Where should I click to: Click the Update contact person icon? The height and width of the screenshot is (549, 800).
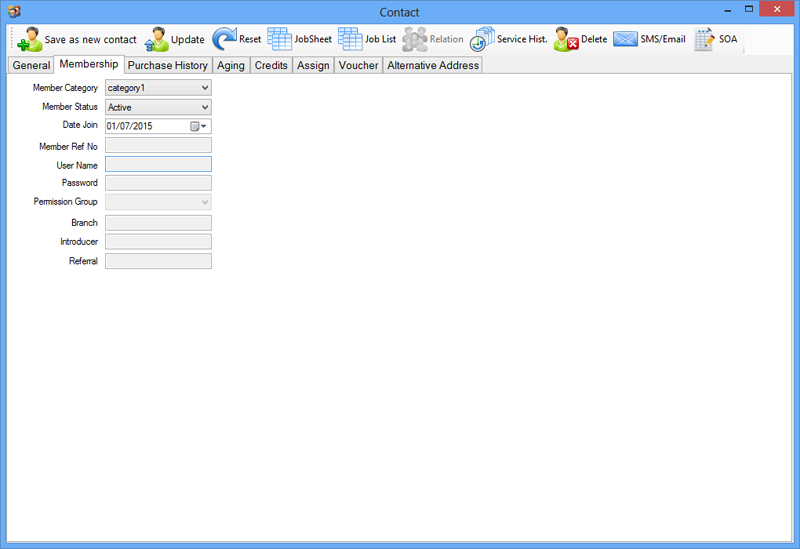click(157, 39)
